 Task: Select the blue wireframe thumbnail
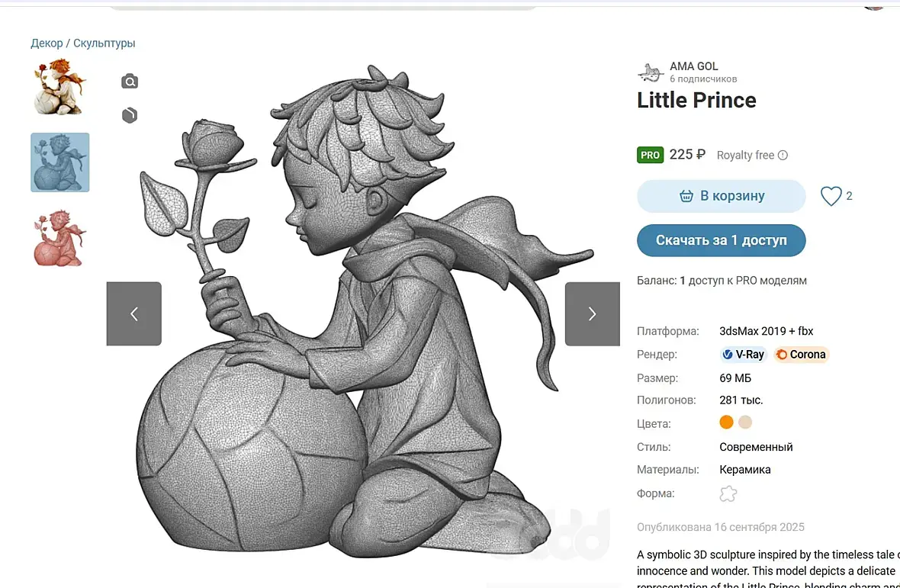tap(60, 162)
